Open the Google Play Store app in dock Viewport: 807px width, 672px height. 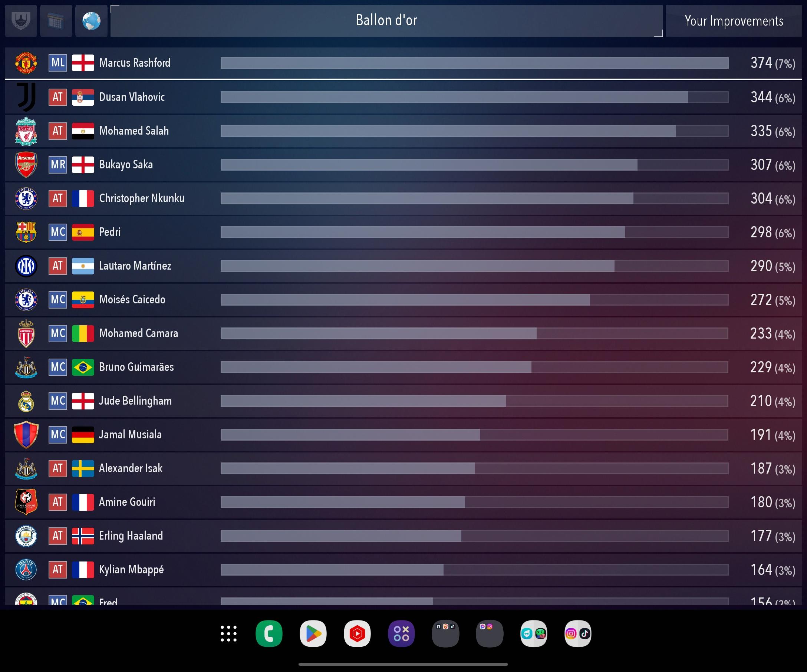coord(313,633)
